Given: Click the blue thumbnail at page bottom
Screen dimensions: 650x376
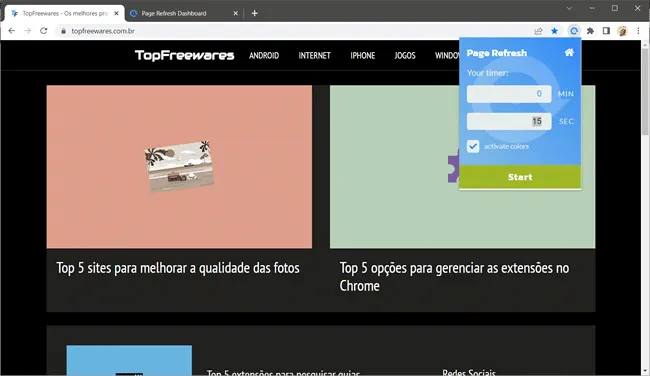Looking at the screenshot, I should (129, 360).
